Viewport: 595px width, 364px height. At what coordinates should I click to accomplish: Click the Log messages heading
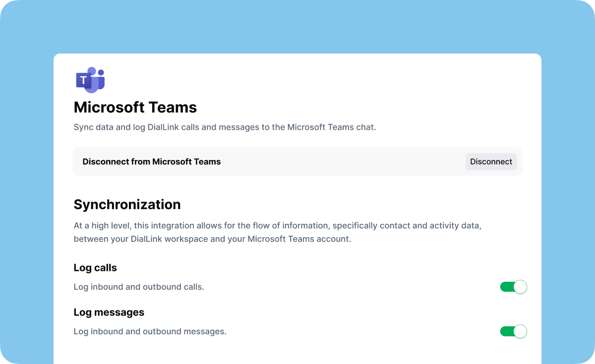coord(109,312)
